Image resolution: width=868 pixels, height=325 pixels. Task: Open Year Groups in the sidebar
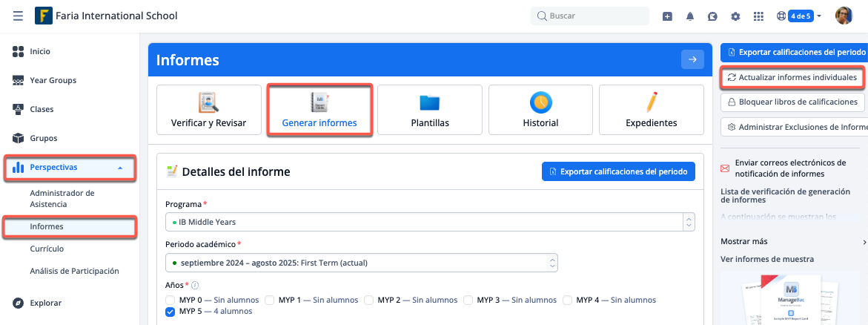click(53, 80)
